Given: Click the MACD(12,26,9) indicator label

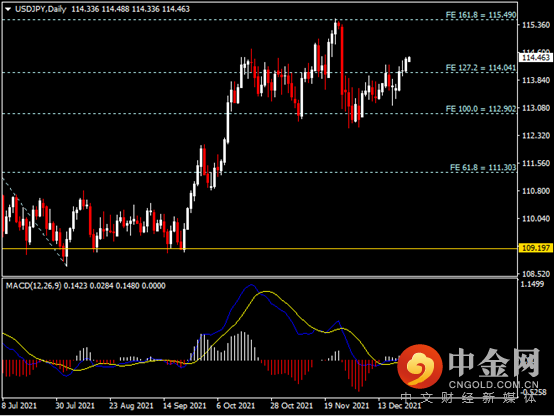Looking at the screenshot, I should tap(34, 286).
